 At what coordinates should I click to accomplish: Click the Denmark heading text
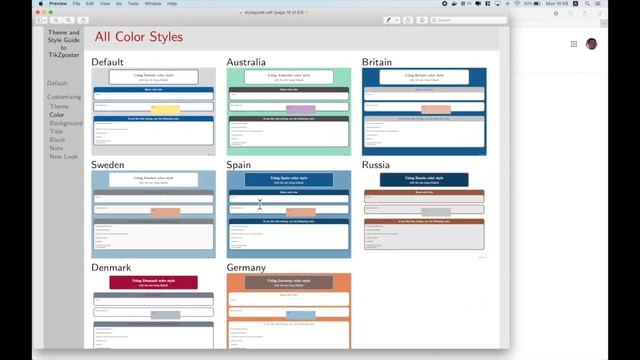click(111, 268)
